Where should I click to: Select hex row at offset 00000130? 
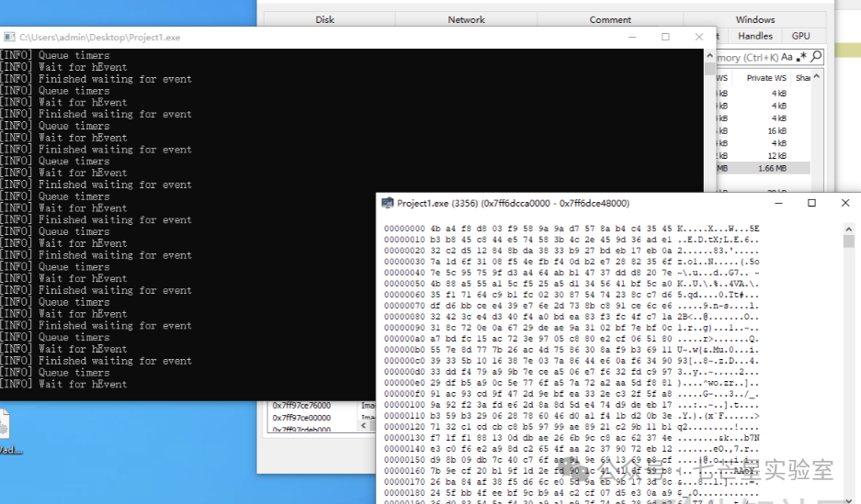[571, 438]
